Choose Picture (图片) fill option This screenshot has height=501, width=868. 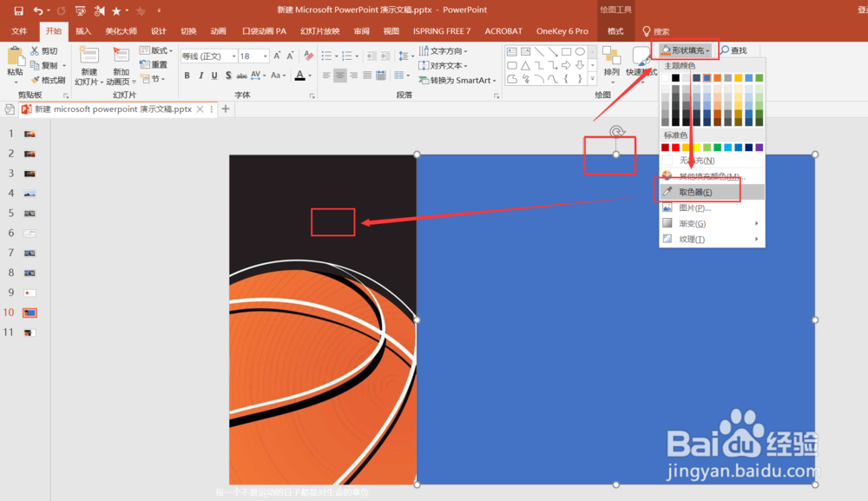(712, 208)
